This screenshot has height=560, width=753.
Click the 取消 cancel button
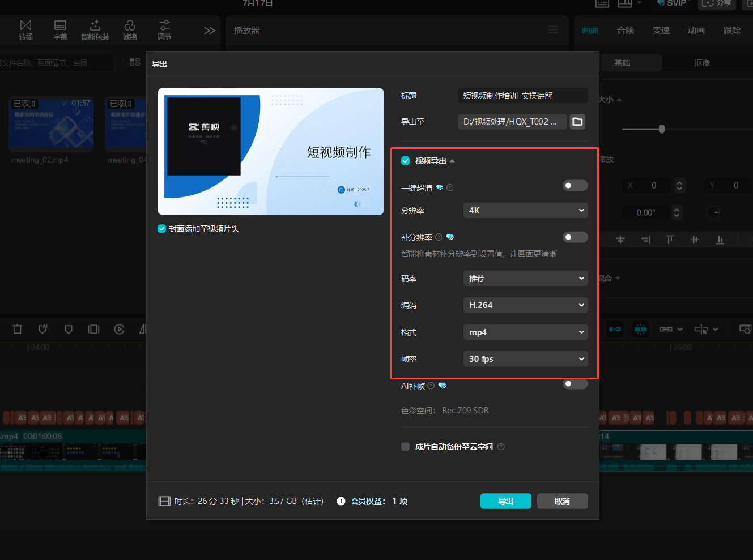pos(562,501)
